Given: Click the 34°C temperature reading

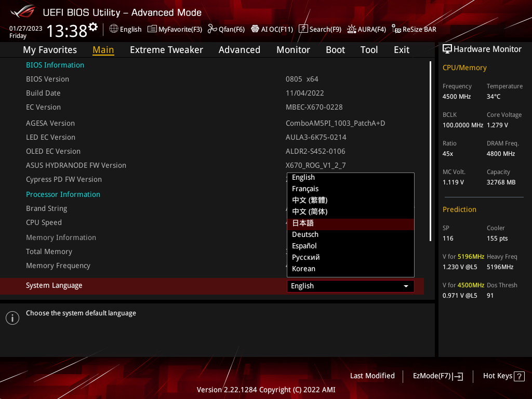Looking at the screenshot, I should (x=494, y=97).
